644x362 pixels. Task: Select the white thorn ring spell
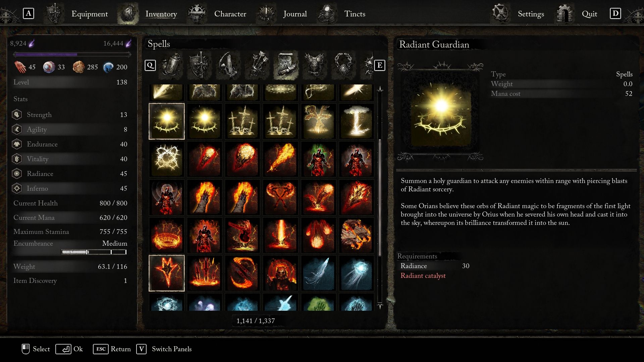pyautogui.click(x=167, y=159)
